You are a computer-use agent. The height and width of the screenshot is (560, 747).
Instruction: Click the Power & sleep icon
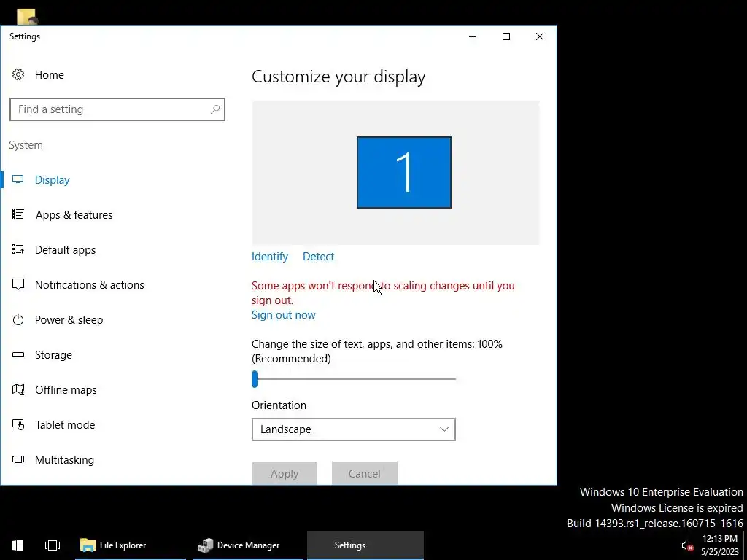(x=18, y=319)
